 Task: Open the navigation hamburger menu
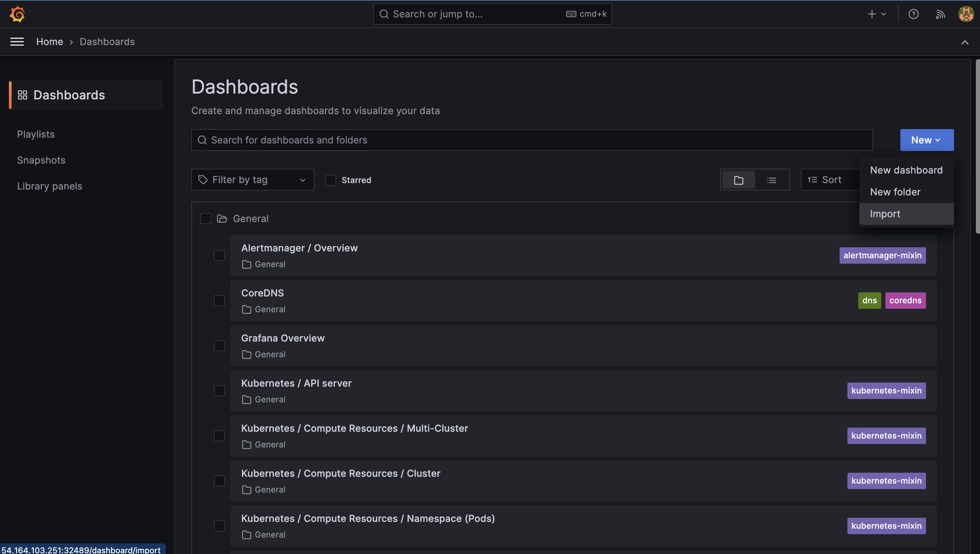click(17, 41)
